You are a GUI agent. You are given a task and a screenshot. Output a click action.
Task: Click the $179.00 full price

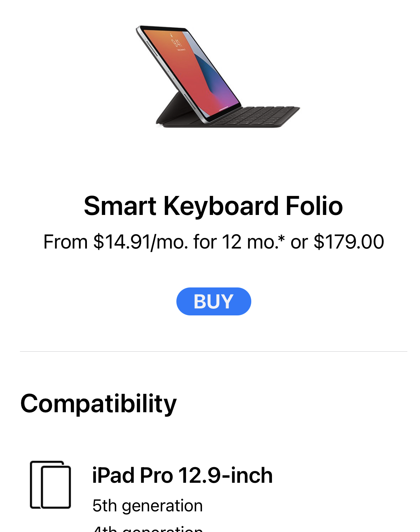(x=348, y=242)
